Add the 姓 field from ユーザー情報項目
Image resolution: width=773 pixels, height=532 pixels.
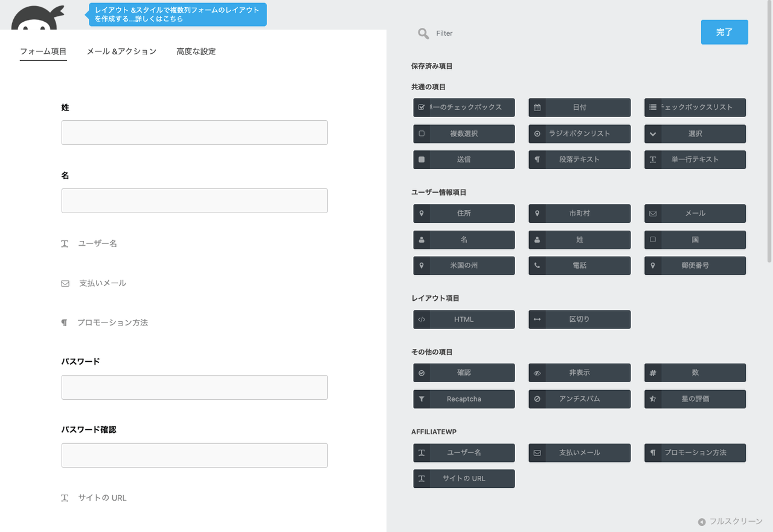579,240
